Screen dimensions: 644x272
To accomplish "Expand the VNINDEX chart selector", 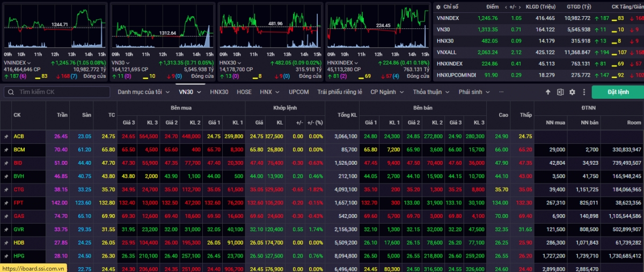I will (29, 63).
